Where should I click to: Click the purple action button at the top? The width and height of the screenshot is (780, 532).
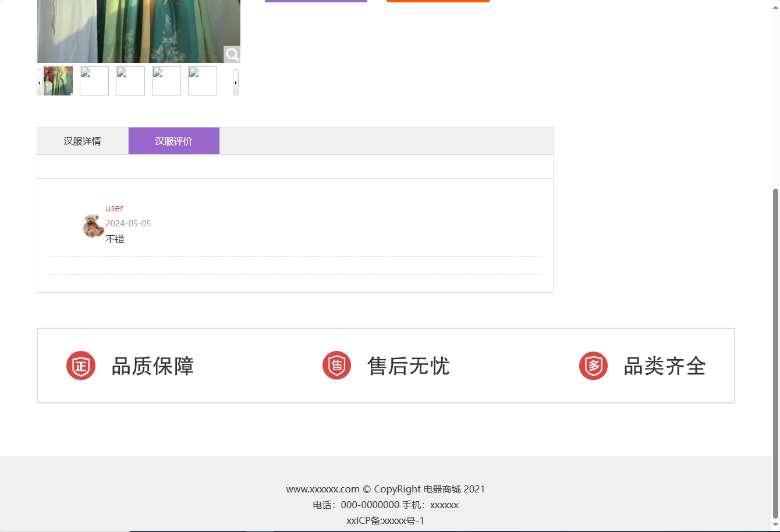coord(316,0)
